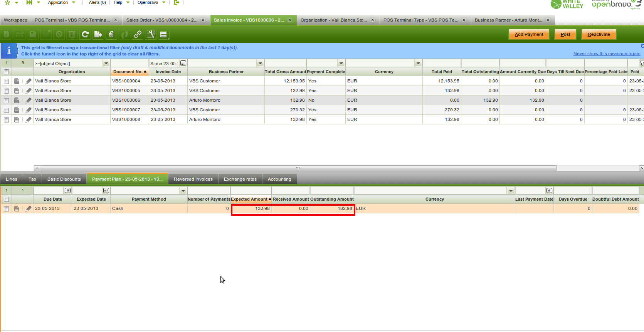
Task: Open attachments with the paperclip icon
Action: (x=111, y=35)
